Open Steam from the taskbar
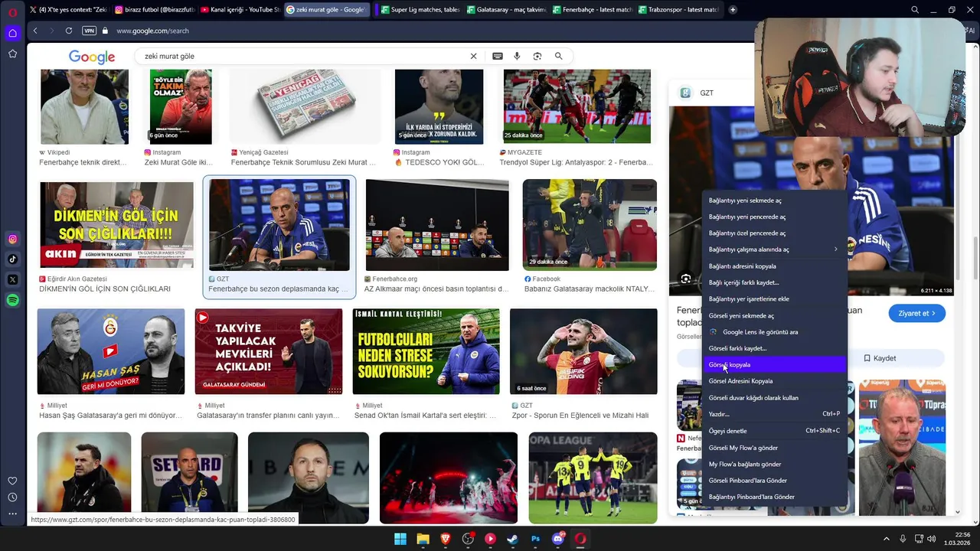The image size is (980, 551). tap(513, 539)
